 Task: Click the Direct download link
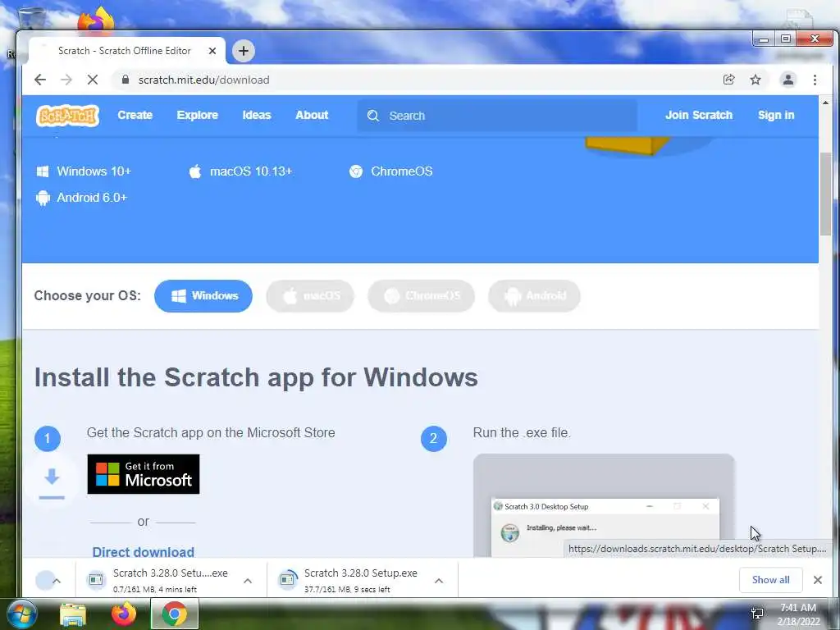143,551
